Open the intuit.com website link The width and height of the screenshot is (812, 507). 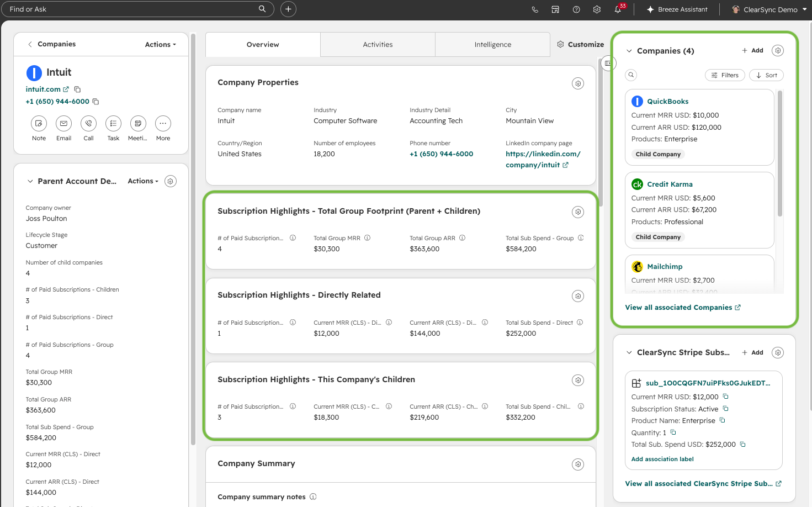pyautogui.click(x=47, y=89)
